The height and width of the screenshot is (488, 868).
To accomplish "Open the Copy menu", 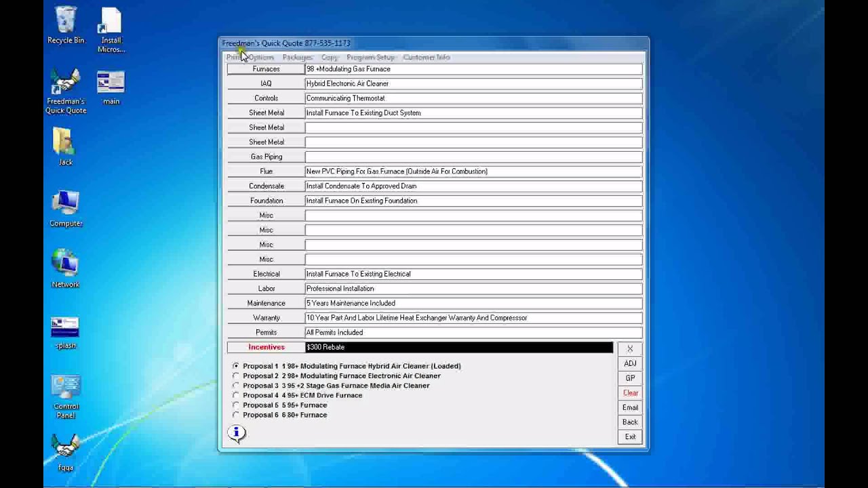I will click(x=330, y=58).
